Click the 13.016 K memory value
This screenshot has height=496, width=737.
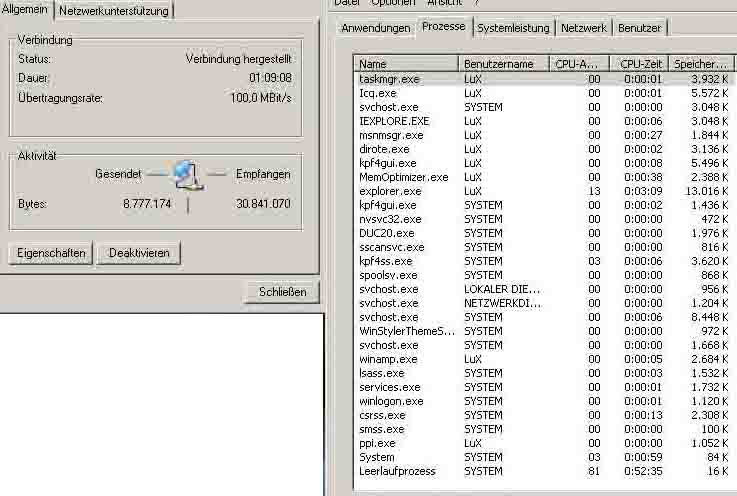(706, 191)
